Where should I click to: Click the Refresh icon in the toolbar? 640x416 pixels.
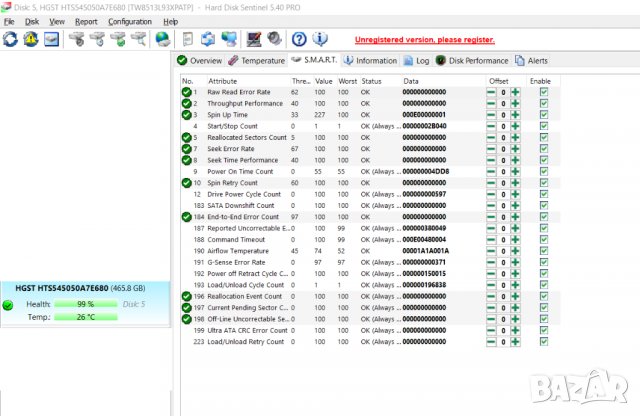click(11, 39)
